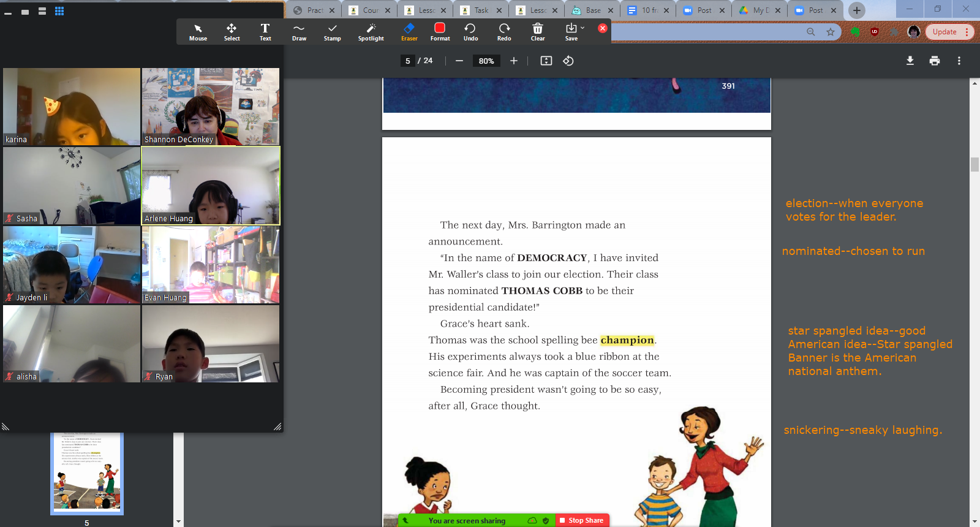Expand the Save options arrow
Image resolution: width=980 pixels, height=527 pixels.
582,28
